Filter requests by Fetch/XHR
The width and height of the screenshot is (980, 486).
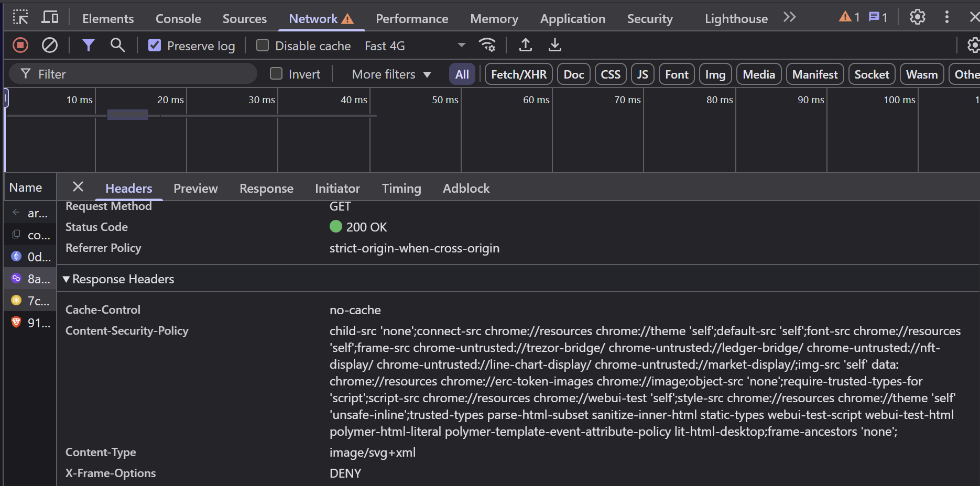tap(518, 74)
